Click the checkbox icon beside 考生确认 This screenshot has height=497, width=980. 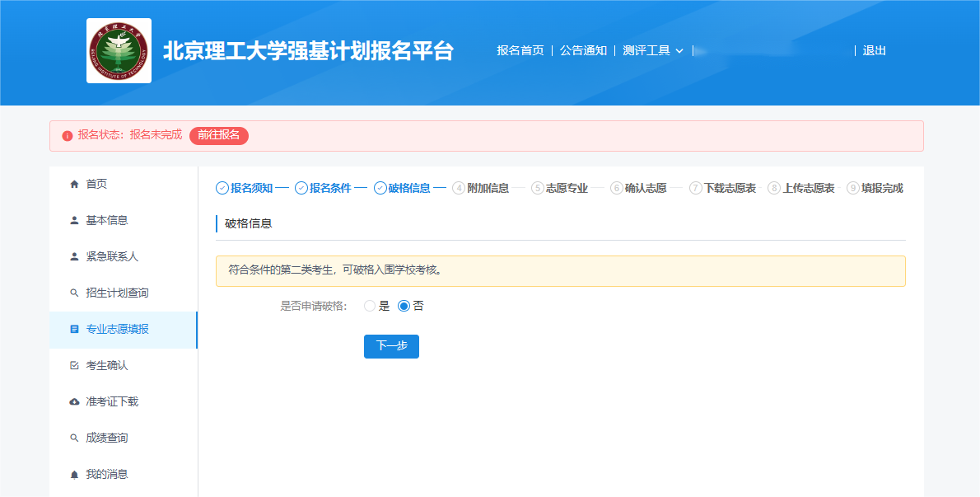click(74, 366)
